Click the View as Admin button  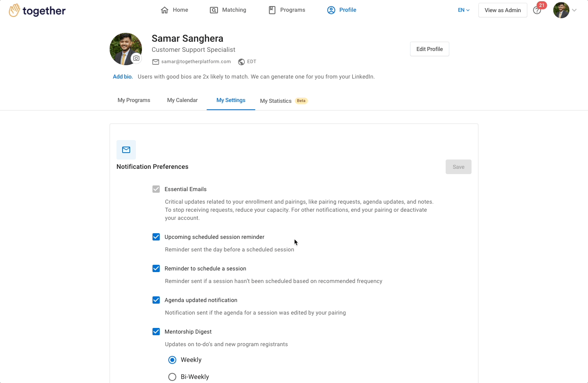tap(503, 10)
